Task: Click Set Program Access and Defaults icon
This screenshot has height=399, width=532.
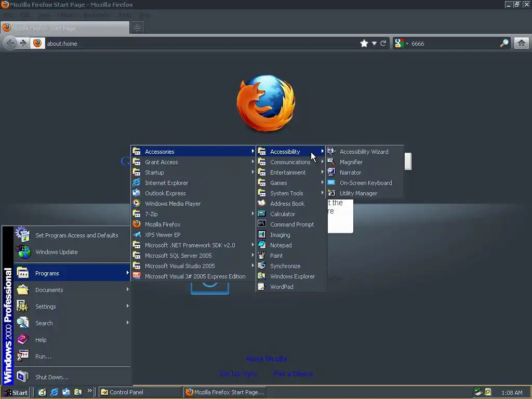Action: point(23,235)
